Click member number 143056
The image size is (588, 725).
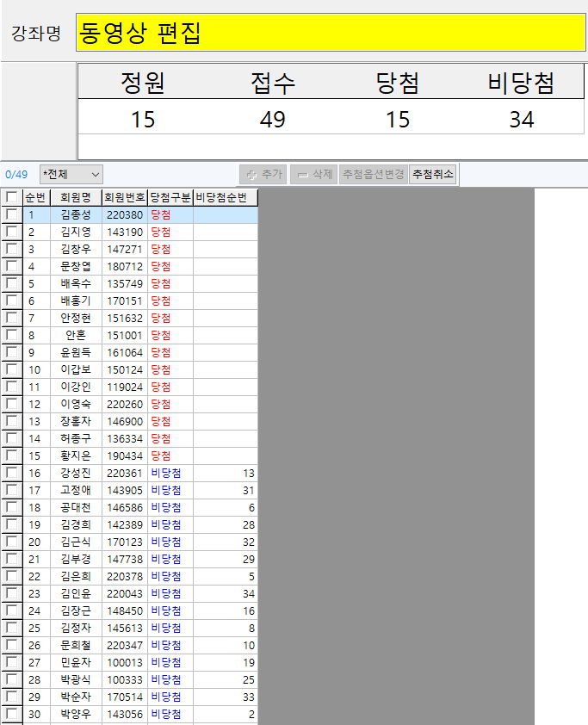tap(125, 715)
